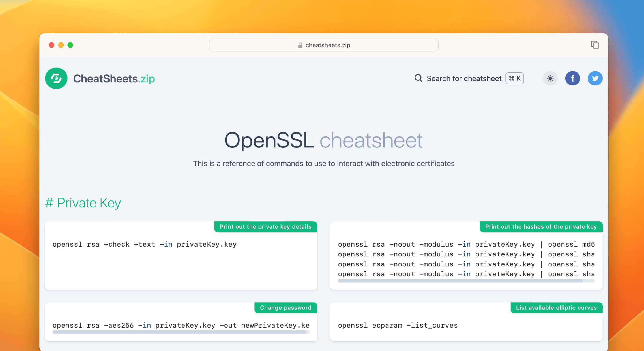This screenshot has width=644, height=351.
Task: Open the Twitter profile icon
Action: pyautogui.click(x=595, y=78)
